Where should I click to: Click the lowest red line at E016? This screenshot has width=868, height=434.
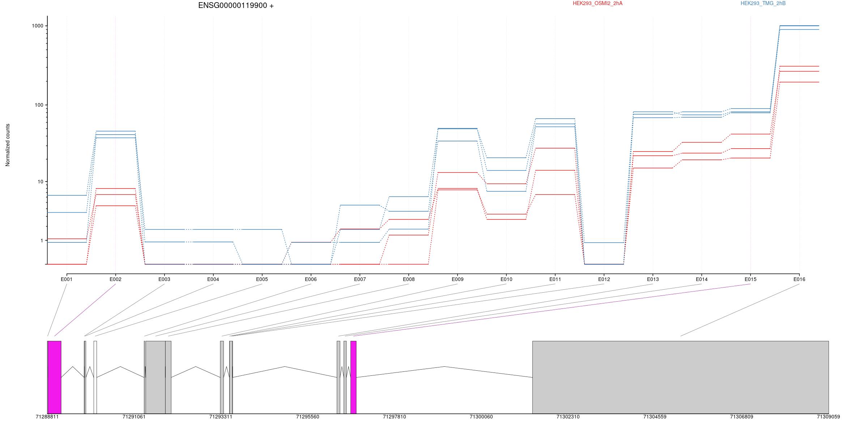click(x=799, y=82)
